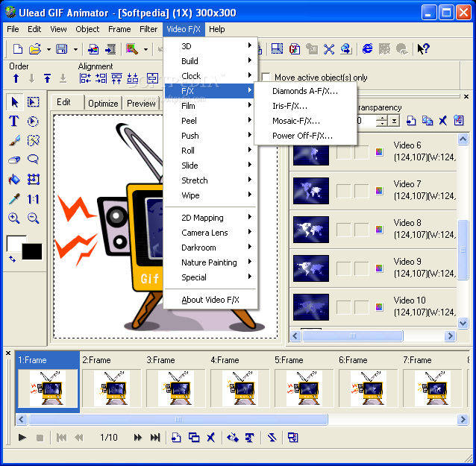The width and height of the screenshot is (476, 466).
Task: Click the delete object X icon in the object panel
Action: tap(443, 121)
